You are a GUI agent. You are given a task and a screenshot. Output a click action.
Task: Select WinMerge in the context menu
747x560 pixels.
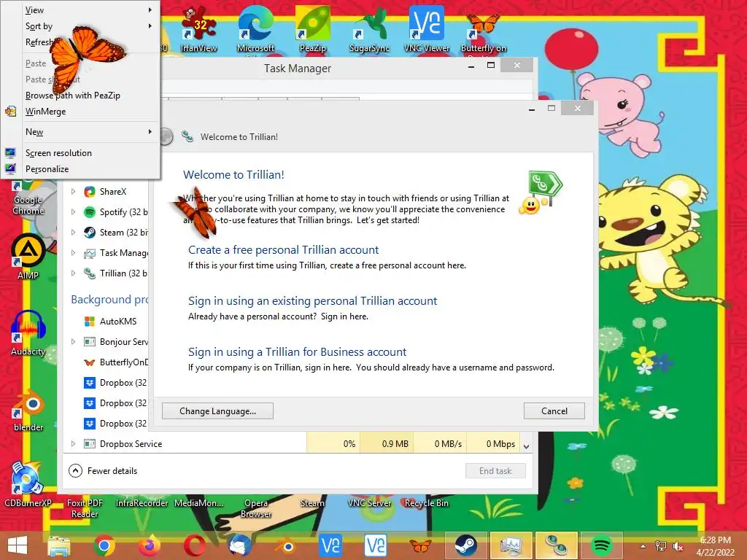point(80,112)
